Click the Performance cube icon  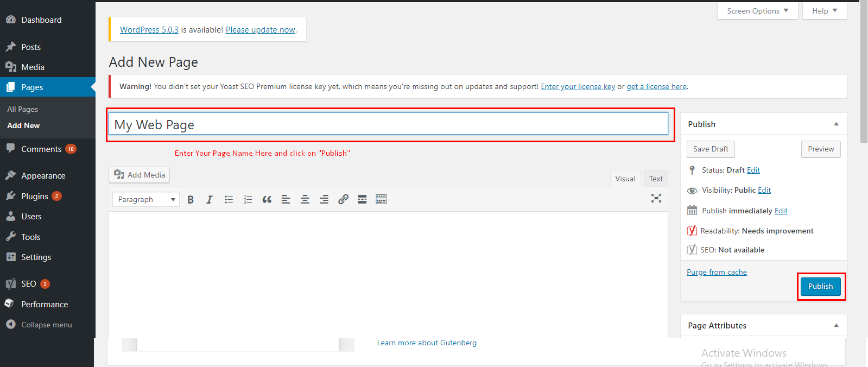pos(9,304)
